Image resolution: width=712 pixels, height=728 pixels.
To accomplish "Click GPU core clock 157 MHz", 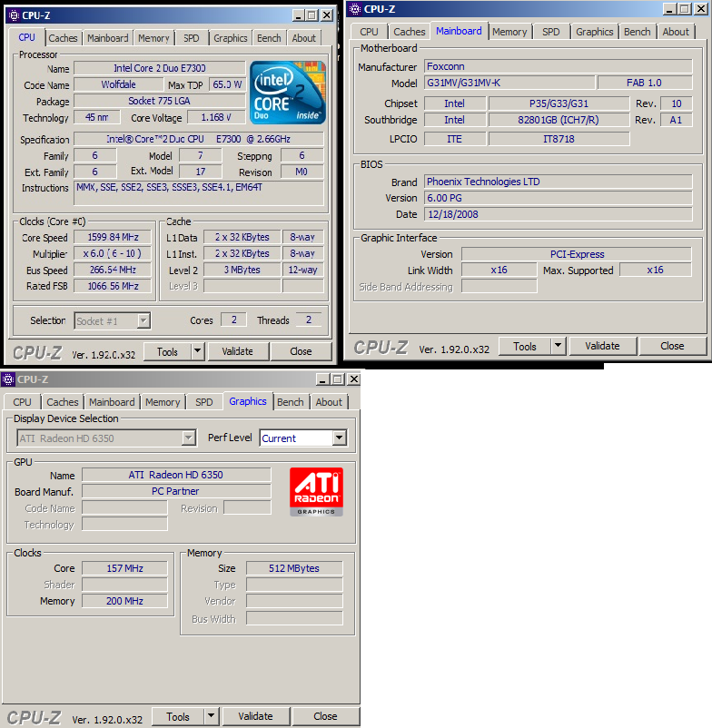I will click(124, 568).
